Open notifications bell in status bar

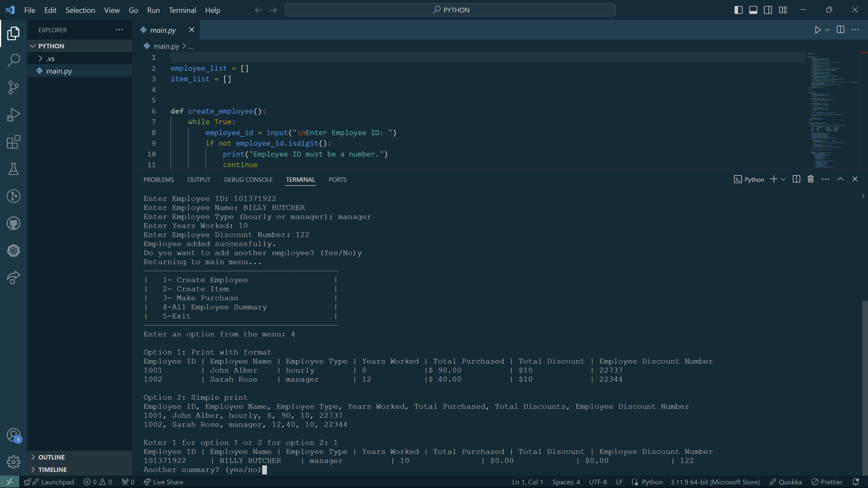click(856, 482)
